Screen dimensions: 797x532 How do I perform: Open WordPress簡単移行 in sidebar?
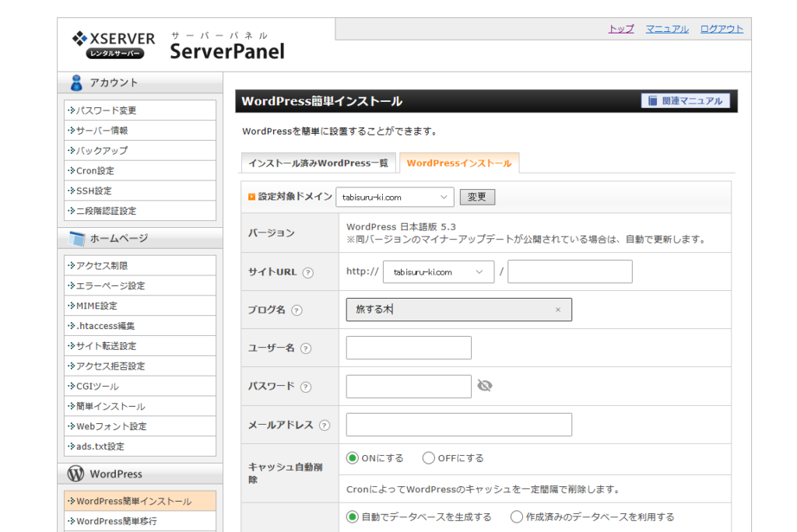pyautogui.click(x=140, y=521)
